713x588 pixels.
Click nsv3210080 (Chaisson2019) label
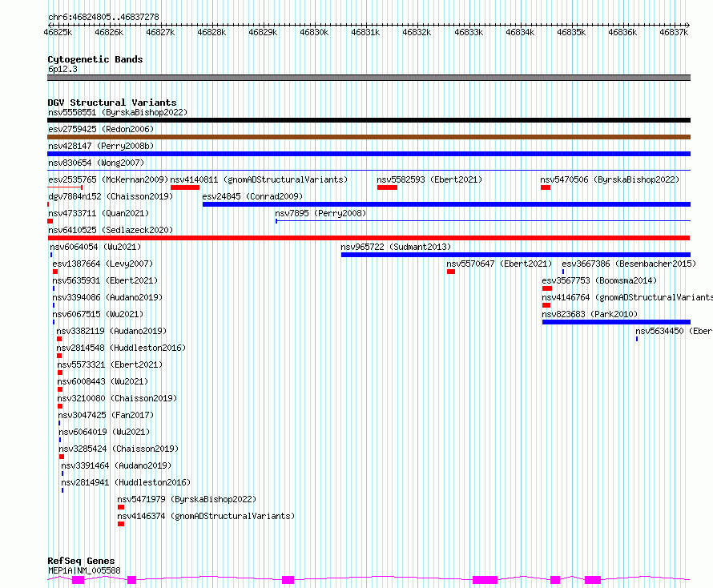click(117, 398)
